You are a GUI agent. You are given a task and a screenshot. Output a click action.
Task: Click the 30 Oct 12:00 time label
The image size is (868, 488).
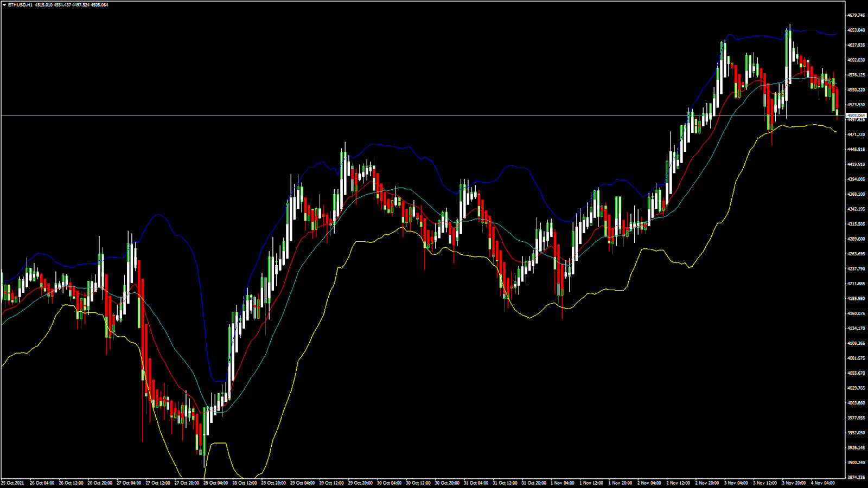pos(418,483)
